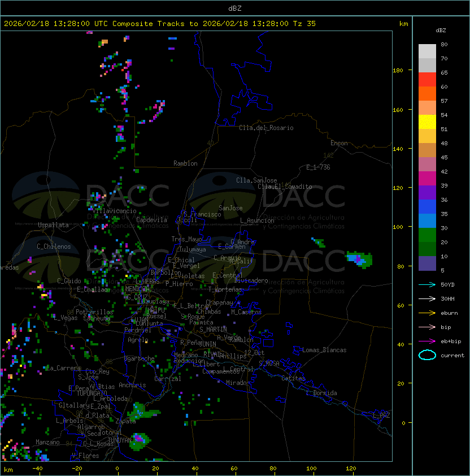Click the Clla.del_Rosario map label
Screen dimensions: 470x476
coord(266,128)
